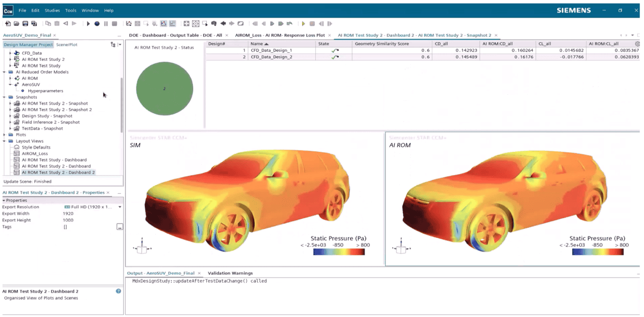Screen dimensions: 644x317
Task: Click the CFD_Data_Design_2 row state checkmark
Action: pyautogui.click(x=334, y=57)
